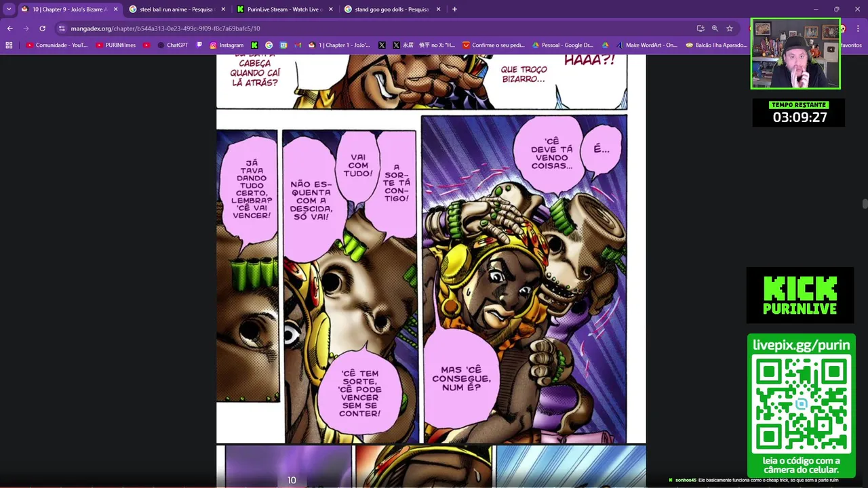Open the Pessoal - Google Drive bookmark
This screenshot has width=868, height=488.
[x=563, y=45]
